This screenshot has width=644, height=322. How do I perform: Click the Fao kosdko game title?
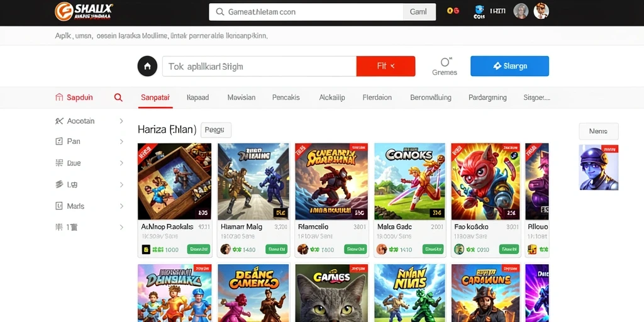[471, 226]
